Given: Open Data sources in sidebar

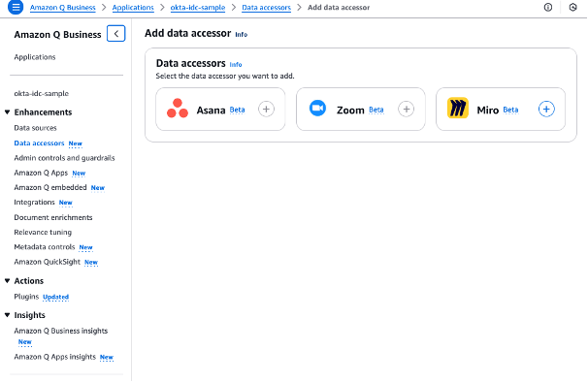Looking at the screenshot, I should click(35, 128).
